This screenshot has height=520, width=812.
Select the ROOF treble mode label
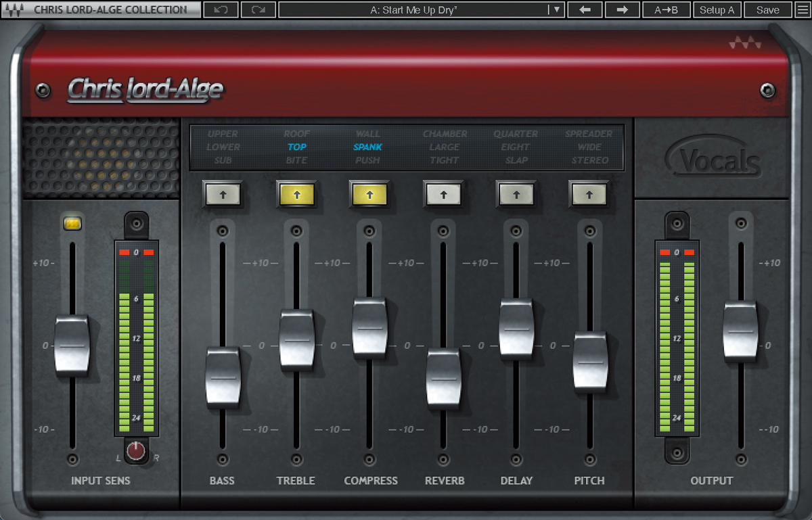296,134
